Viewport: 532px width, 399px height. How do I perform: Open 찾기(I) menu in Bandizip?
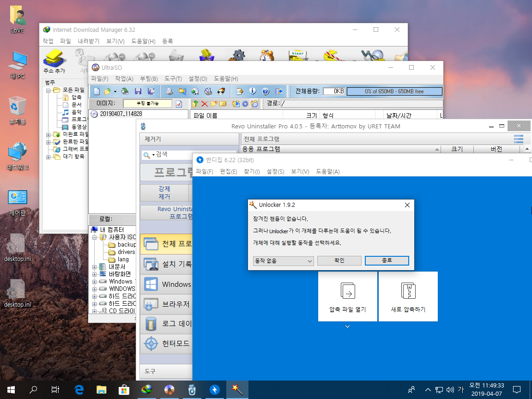(252, 172)
